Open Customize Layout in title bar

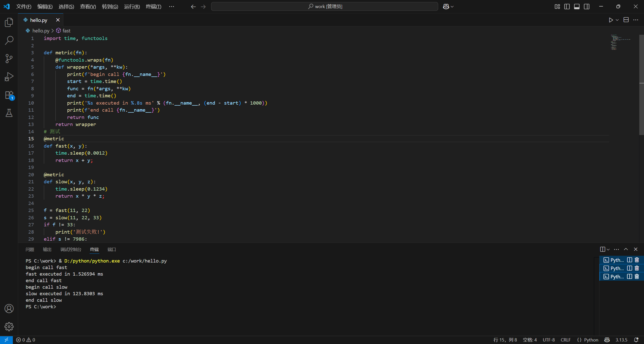click(557, 7)
